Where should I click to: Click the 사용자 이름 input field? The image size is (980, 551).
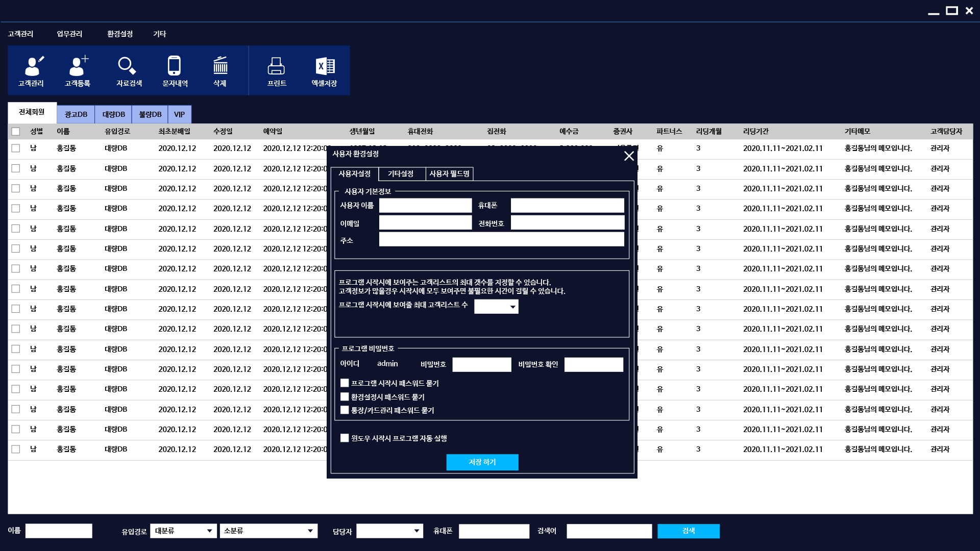pos(425,206)
